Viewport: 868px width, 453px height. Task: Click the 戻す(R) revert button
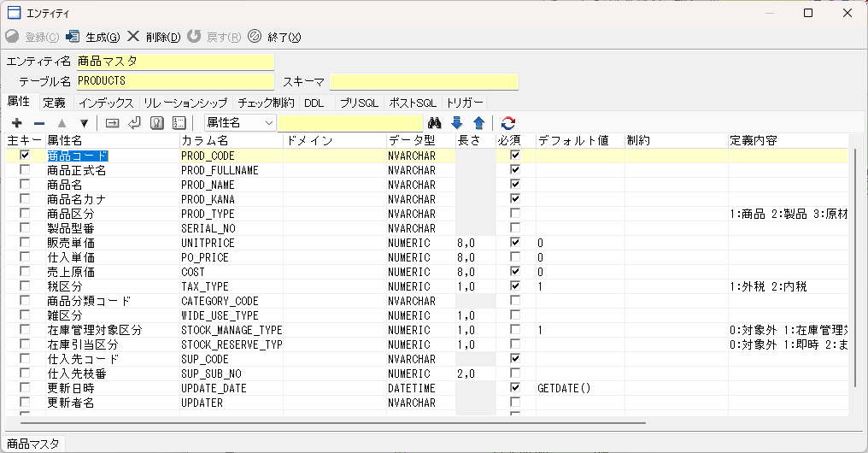click(x=214, y=37)
